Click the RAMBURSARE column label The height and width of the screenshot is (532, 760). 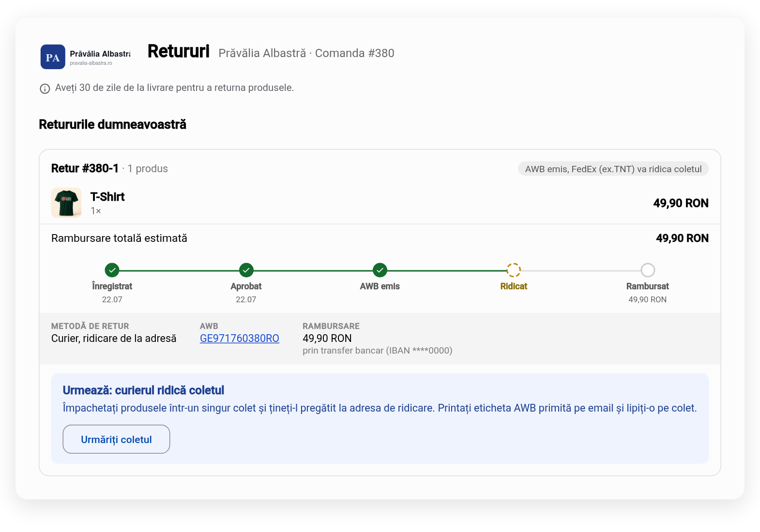click(331, 326)
